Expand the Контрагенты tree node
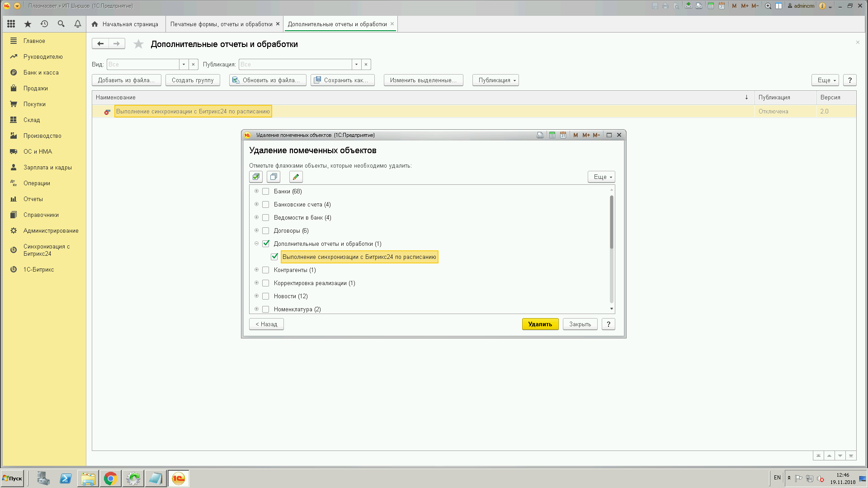Screen dimensions: 868x488 click(x=256, y=270)
